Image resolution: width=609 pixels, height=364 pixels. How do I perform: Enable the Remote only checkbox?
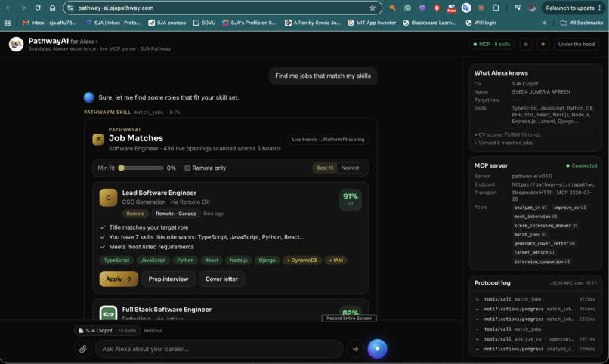tap(187, 168)
